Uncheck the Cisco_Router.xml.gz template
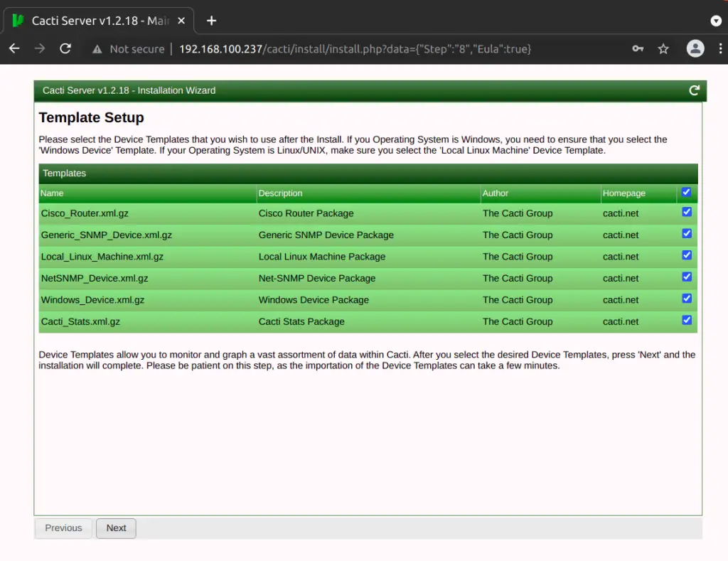The width and height of the screenshot is (728, 561). [686, 212]
